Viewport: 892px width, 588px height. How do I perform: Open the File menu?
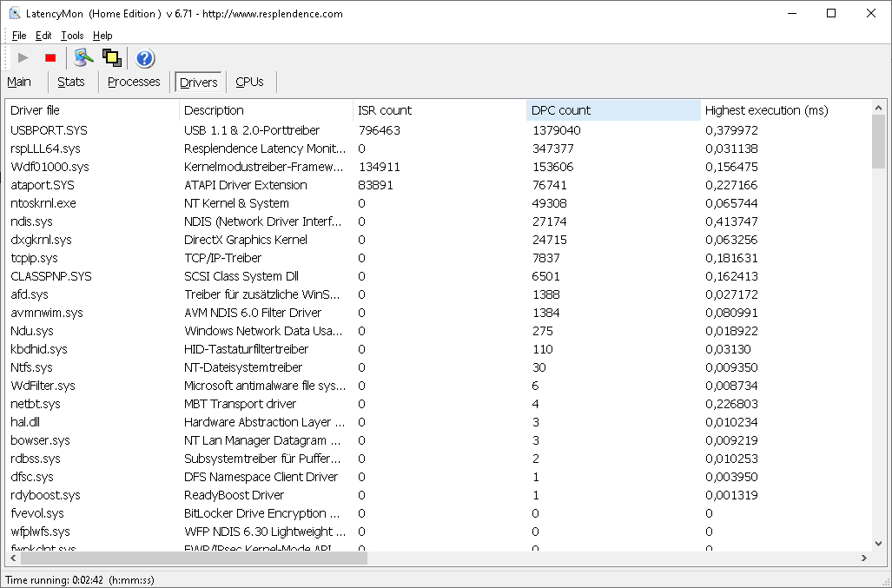point(19,36)
